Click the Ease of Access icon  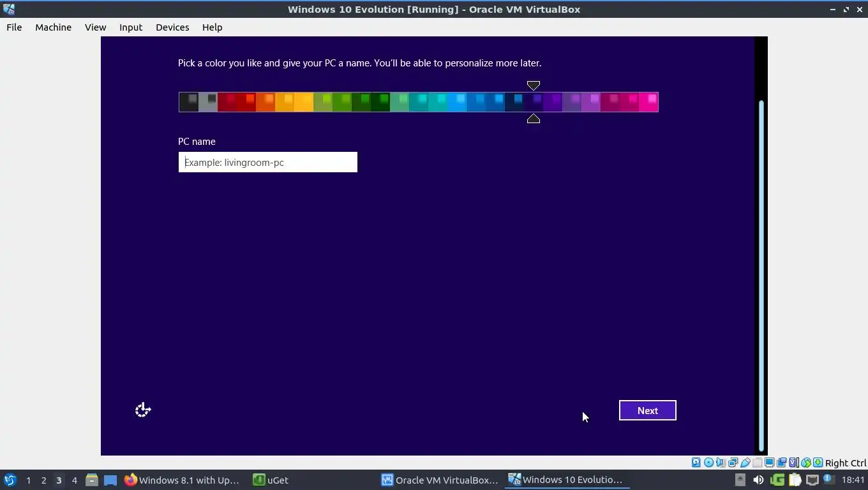tap(143, 410)
